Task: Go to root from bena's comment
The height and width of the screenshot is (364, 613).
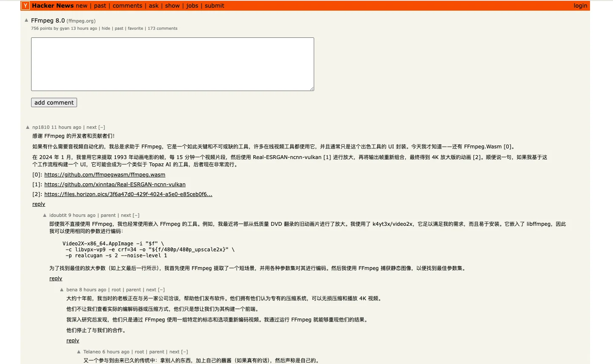Action: (116, 290)
